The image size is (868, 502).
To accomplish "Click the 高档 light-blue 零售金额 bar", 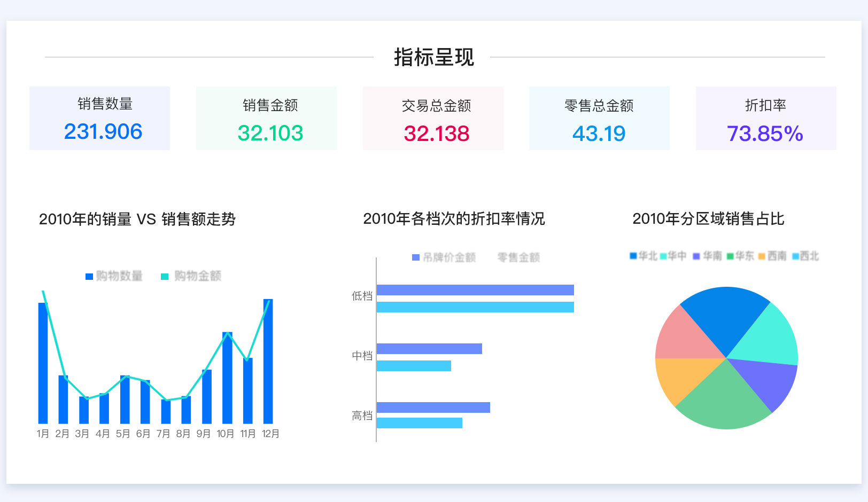I will pyautogui.click(x=420, y=423).
